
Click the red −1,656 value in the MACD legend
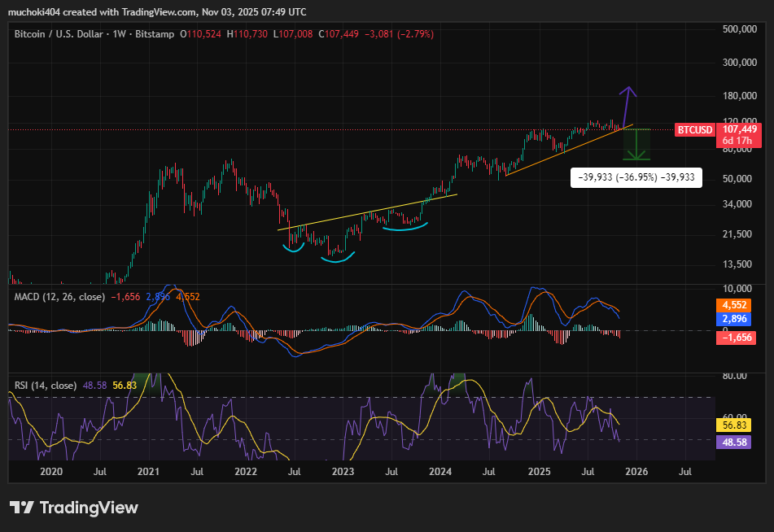coord(125,297)
